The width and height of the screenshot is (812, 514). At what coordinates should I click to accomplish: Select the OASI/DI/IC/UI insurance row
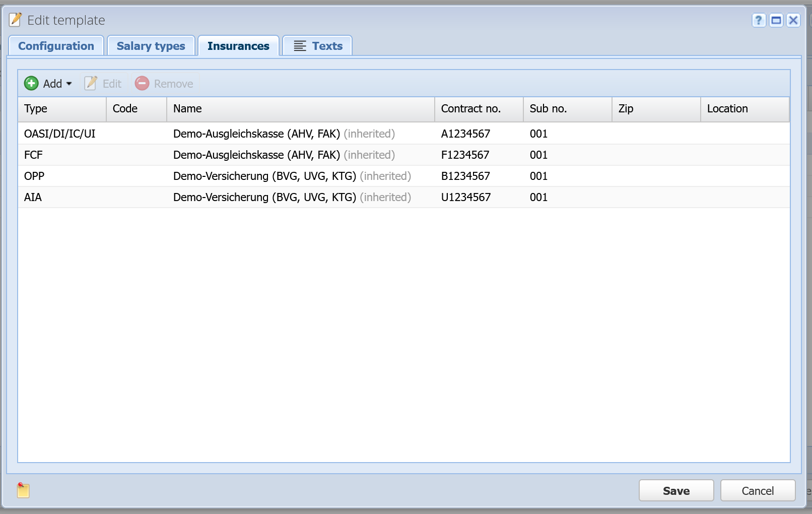404,134
